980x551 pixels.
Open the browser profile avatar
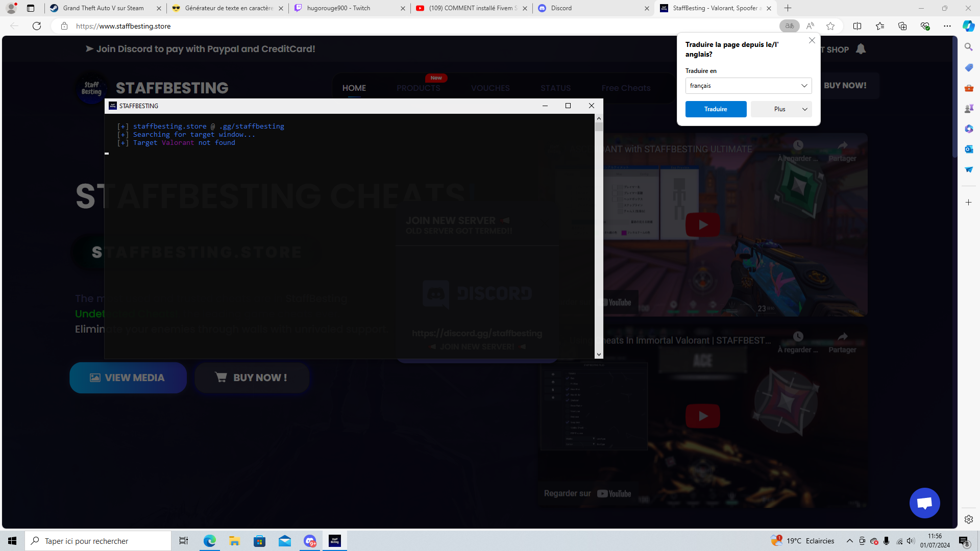(11, 8)
